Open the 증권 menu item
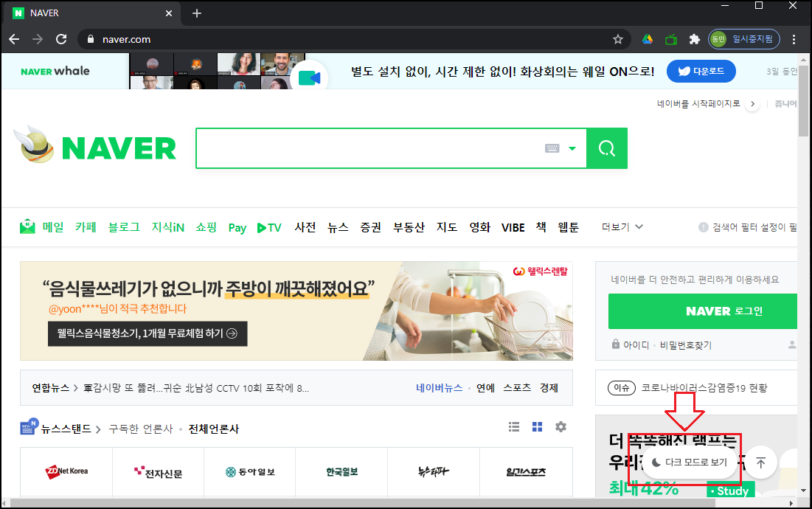812x509 pixels. coord(371,227)
